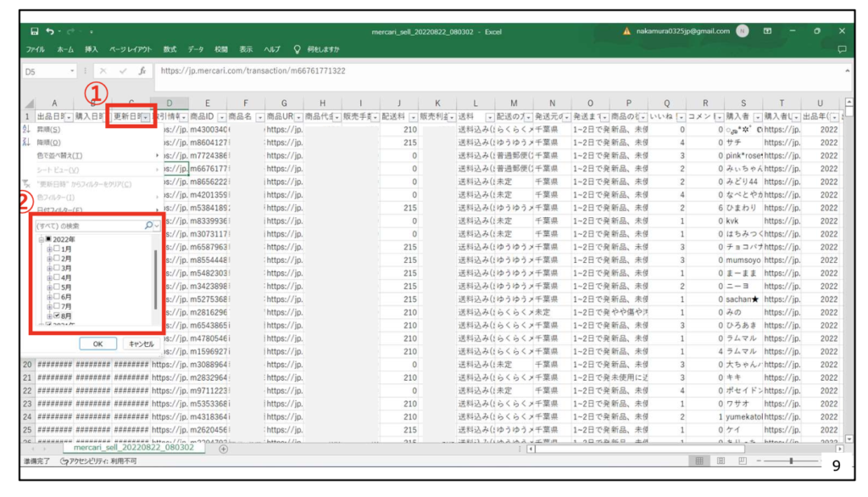This screenshot has width=868, height=497.
Task: Click the キャンセル button
Action: pyautogui.click(x=140, y=343)
